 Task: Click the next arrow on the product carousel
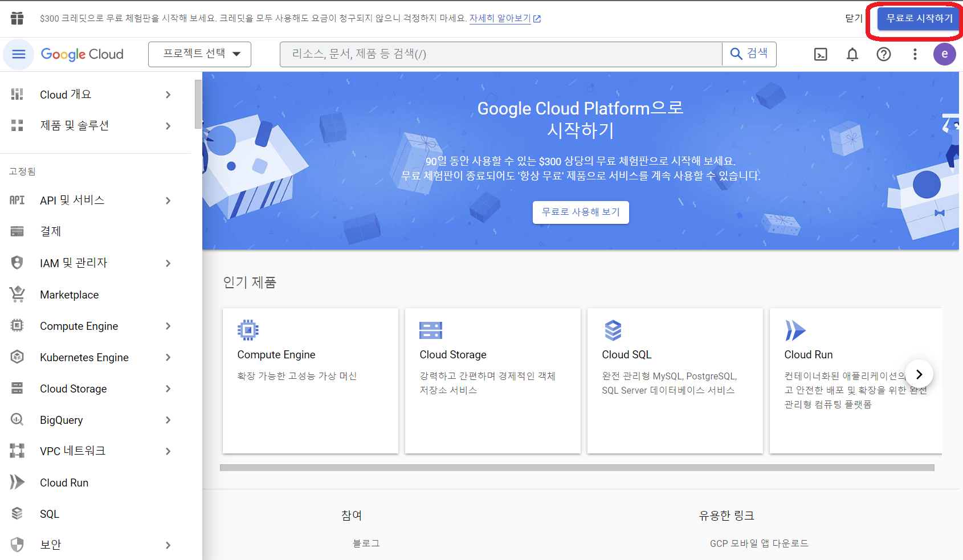point(919,374)
